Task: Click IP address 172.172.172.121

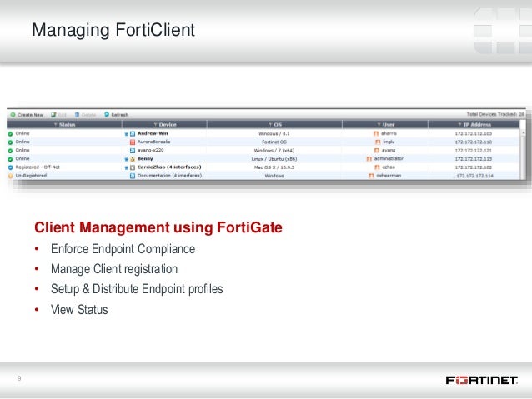Action: (x=474, y=151)
